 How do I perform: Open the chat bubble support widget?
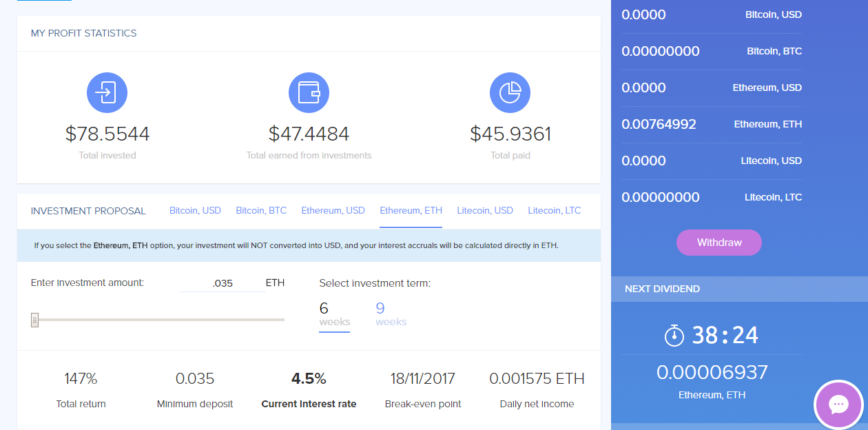coord(838,405)
